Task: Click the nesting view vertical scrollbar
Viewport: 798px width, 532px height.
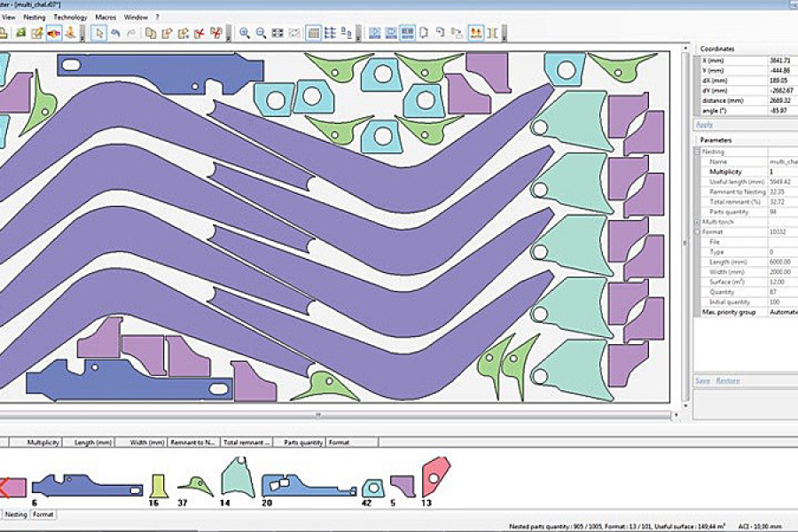Action: coord(685,226)
